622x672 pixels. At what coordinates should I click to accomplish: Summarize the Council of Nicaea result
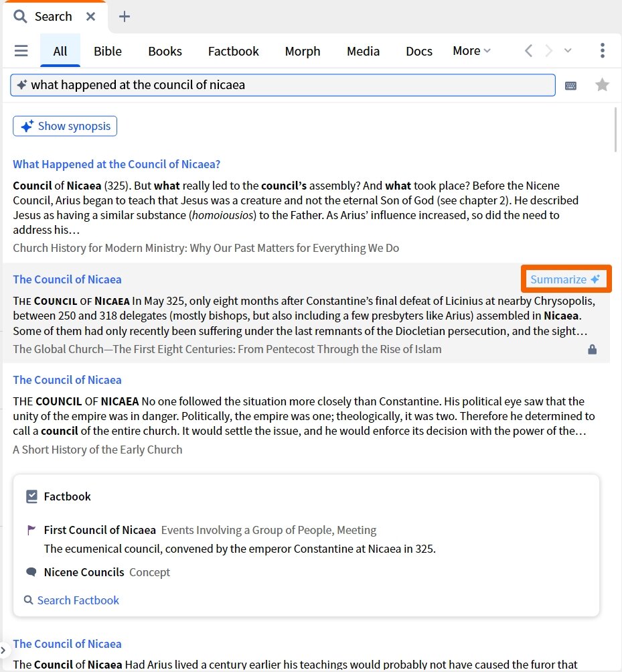[566, 279]
